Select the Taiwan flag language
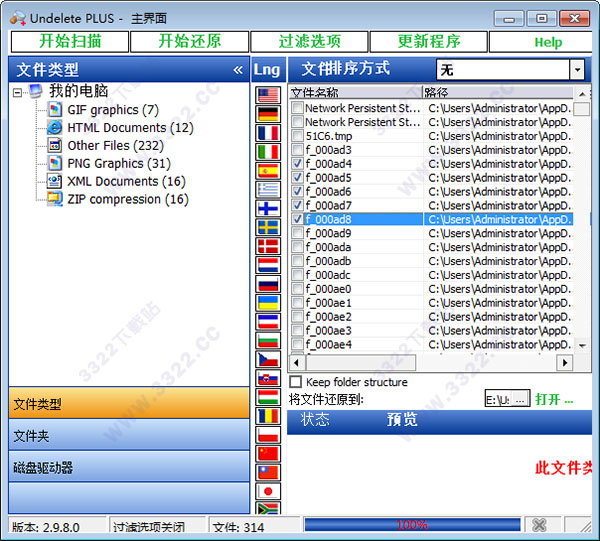The image size is (600, 541). pyautogui.click(x=268, y=473)
